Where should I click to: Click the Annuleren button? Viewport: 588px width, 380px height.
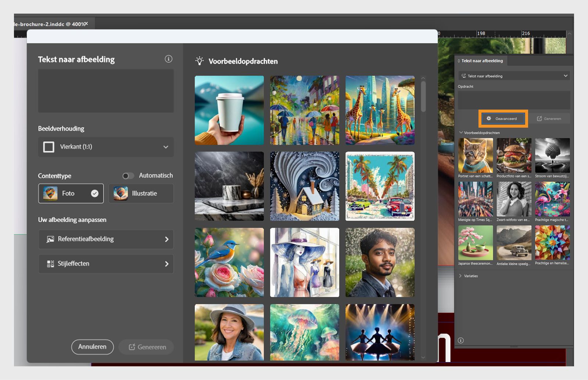coord(92,347)
